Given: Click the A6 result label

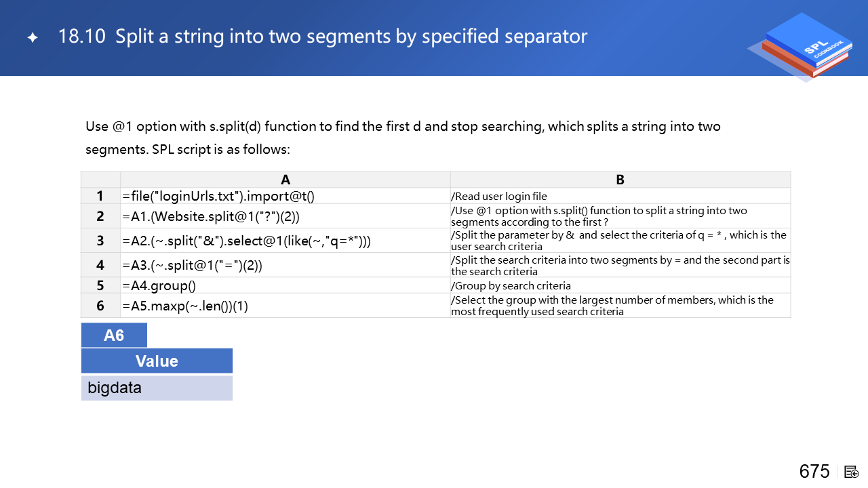Looking at the screenshot, I should click(114, 335).
